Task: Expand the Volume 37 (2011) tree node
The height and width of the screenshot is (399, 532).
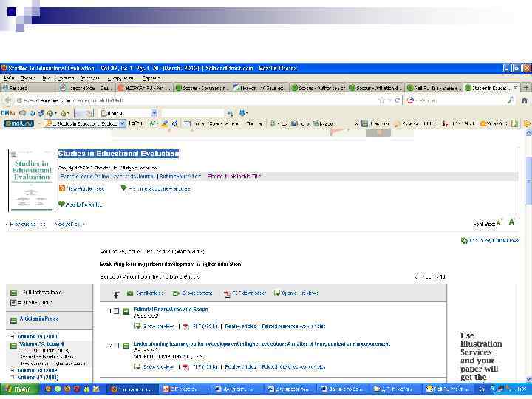Action: (13, 377)
